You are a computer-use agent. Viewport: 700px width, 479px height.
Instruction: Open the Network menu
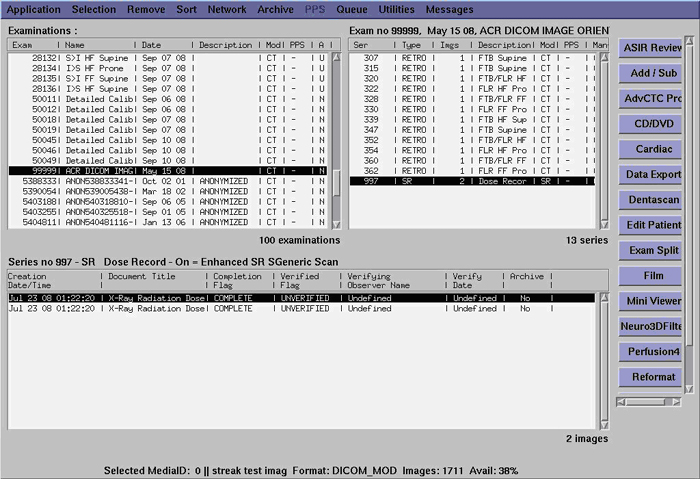227,9
